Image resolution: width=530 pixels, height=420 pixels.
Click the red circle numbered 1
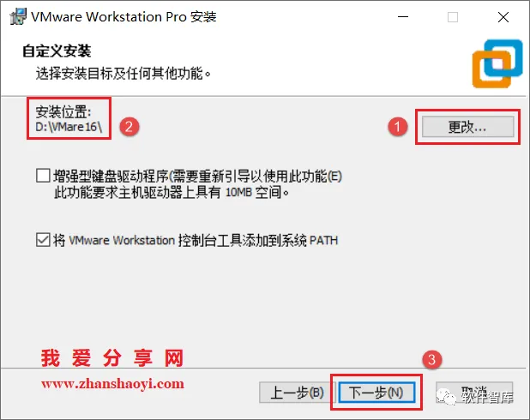(398, 127)
